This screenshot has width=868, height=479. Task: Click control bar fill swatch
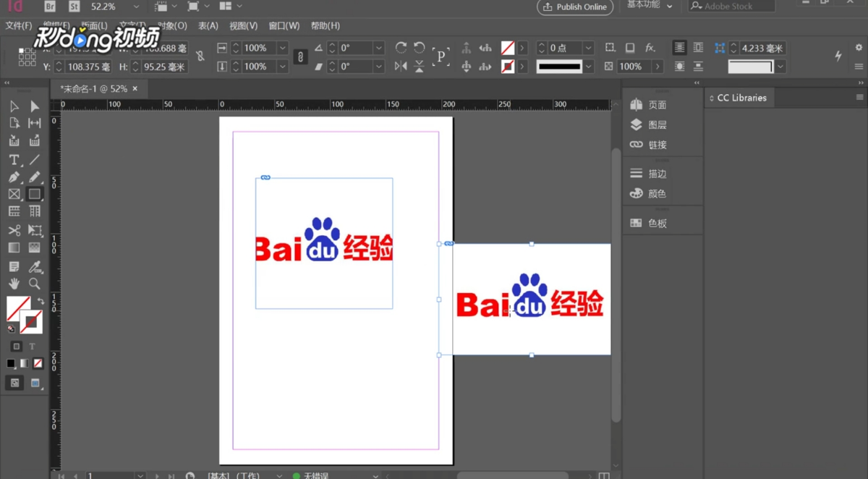(508, 48)
